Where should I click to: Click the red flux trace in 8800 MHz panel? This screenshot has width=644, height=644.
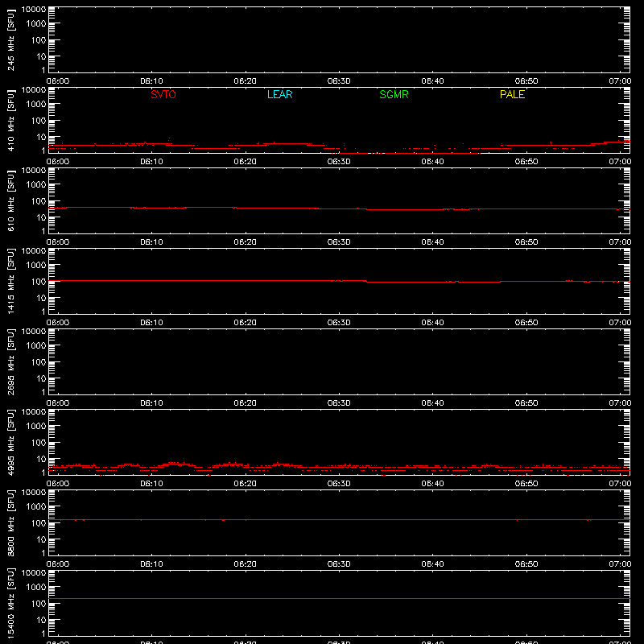tap(339, 519)
